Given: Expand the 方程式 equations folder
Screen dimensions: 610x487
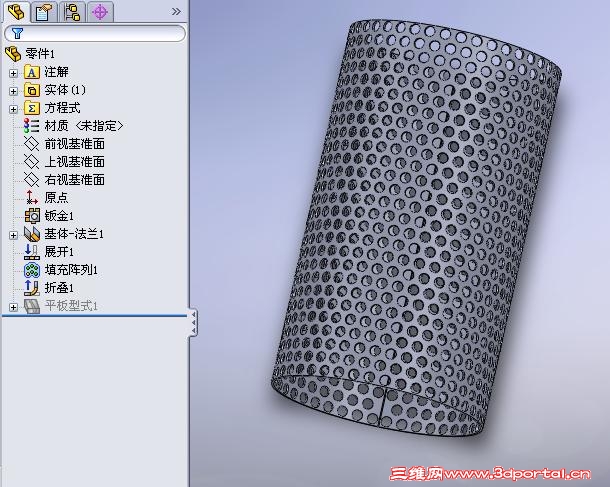Looking at the screenshot, I should tap(13, 109).
